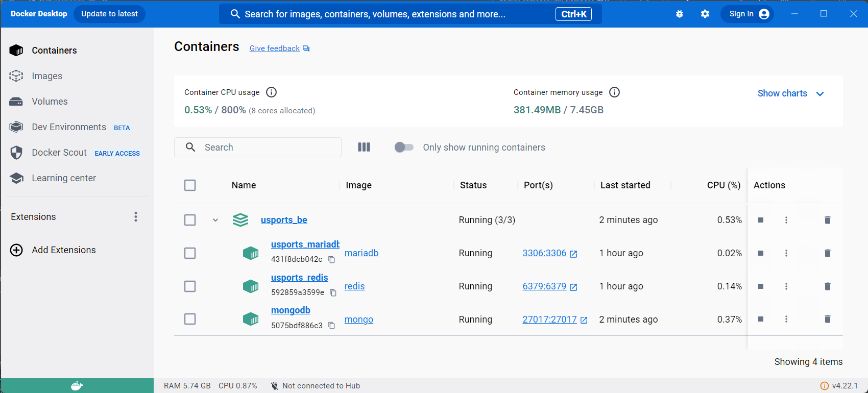Open more actions menu for usports_be
Viewport: 868px width, 393px height.
tap(786, 220)
